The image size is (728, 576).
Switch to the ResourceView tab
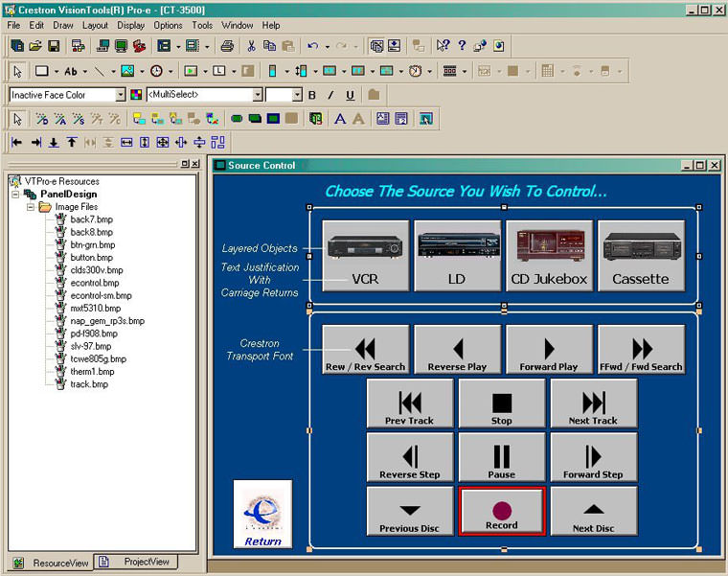tap(51, 563)
